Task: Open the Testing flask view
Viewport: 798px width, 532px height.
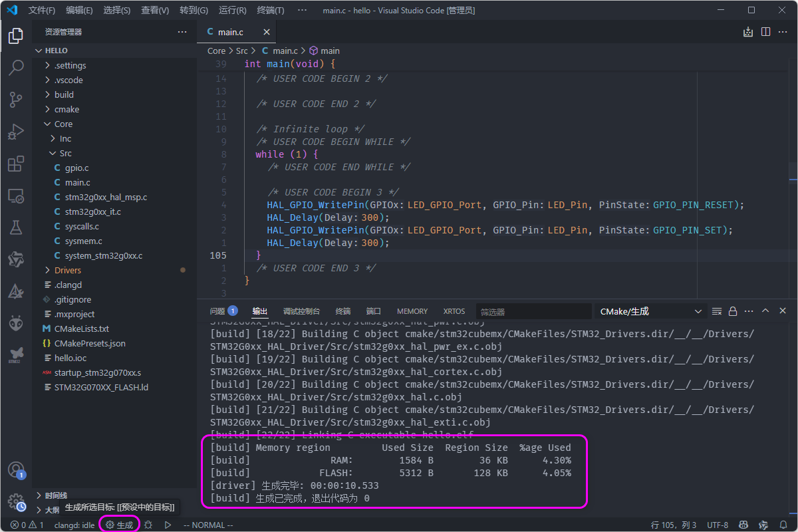Action: tap(16, 227)
